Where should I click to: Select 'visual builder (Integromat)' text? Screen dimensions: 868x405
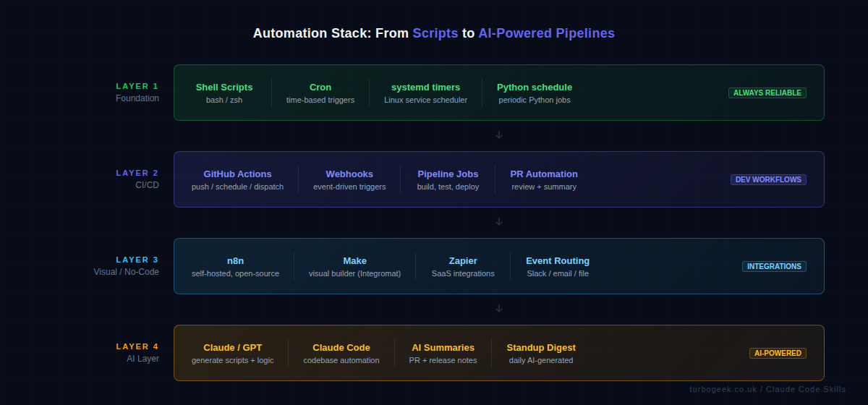354,273
